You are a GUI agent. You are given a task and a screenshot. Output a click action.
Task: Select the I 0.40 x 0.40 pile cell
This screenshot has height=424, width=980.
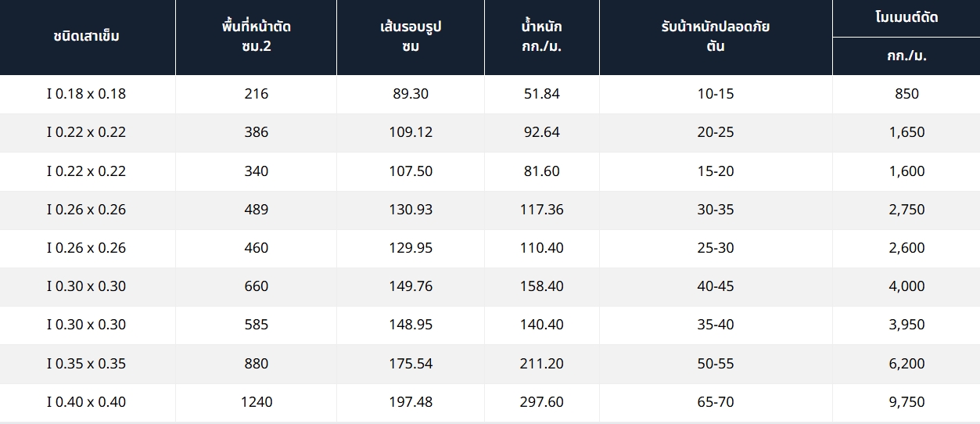pos(87,402)
